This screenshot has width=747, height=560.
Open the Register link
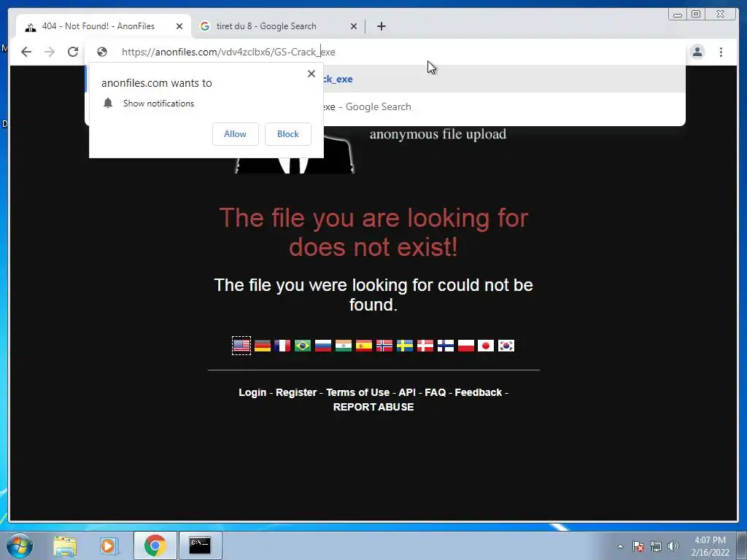(x=296, y=392)
